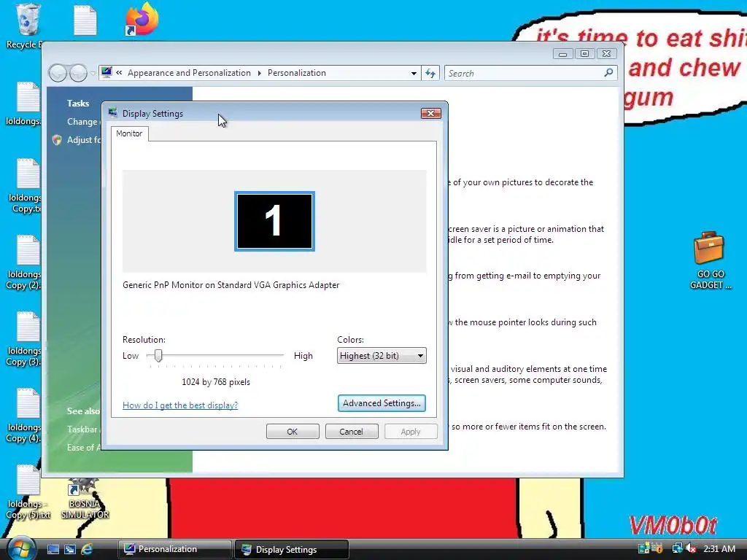Switch to Personalization taskbar button
Screen dimensions: 747x560
click(x=175, y=549)
